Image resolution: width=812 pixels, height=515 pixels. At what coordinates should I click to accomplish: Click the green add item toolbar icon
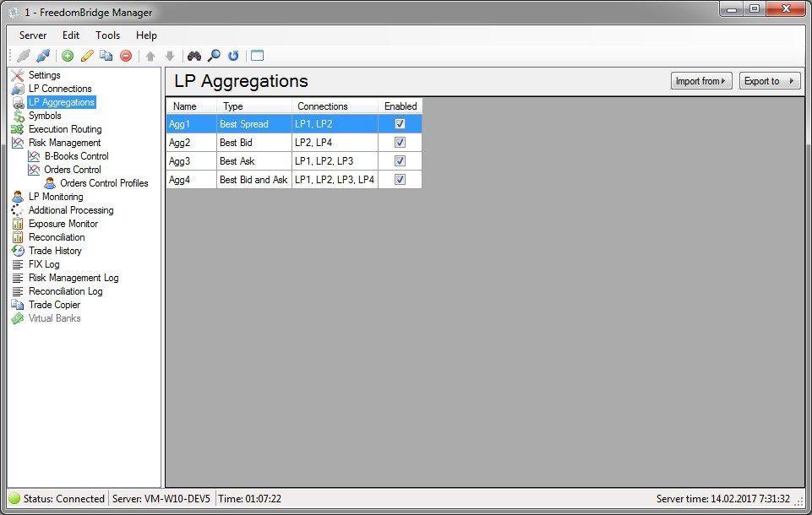(68, 56)
